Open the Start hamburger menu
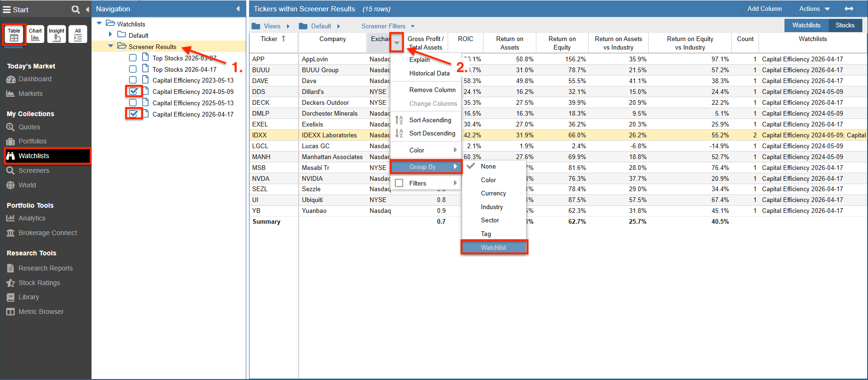This screenshot has width=868, height=380. point(7,9)
